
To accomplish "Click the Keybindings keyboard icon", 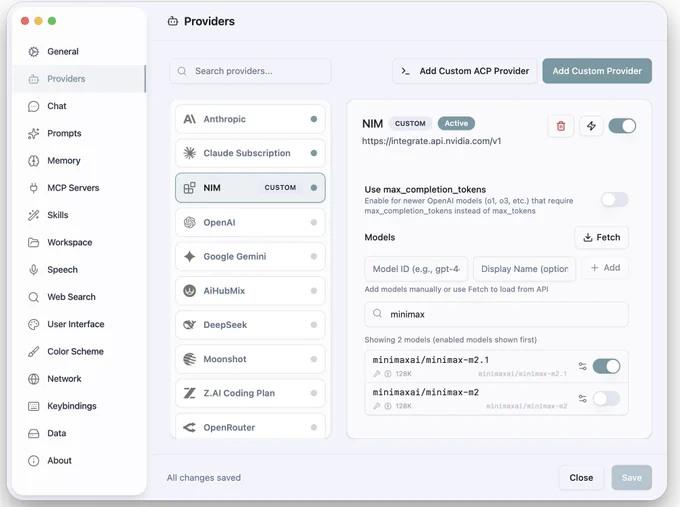I will 33,406.
